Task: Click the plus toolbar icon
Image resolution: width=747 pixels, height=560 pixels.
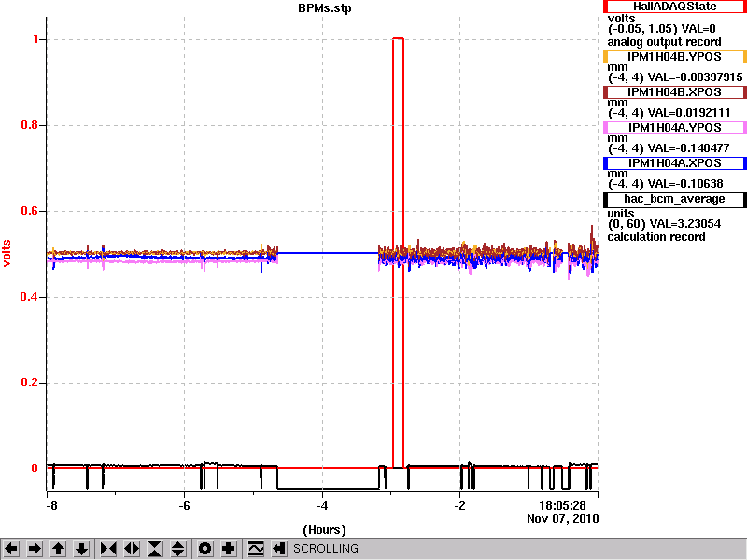Action: point(228,549)
